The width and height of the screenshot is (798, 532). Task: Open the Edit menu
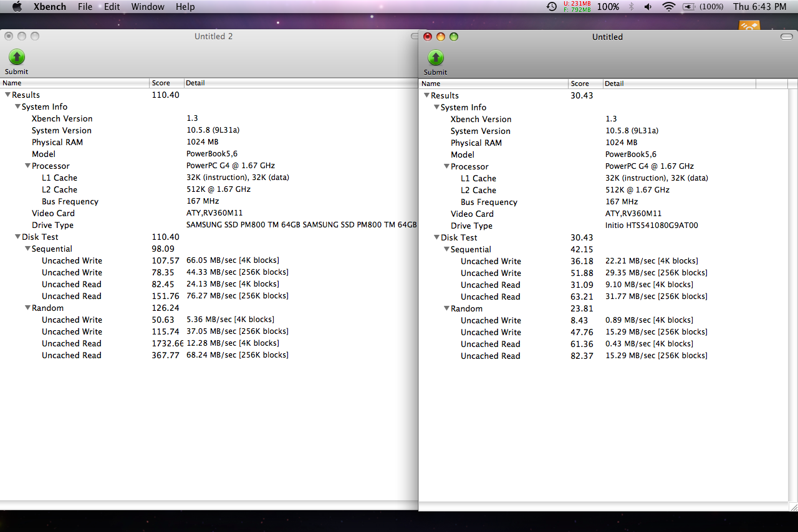112,7
